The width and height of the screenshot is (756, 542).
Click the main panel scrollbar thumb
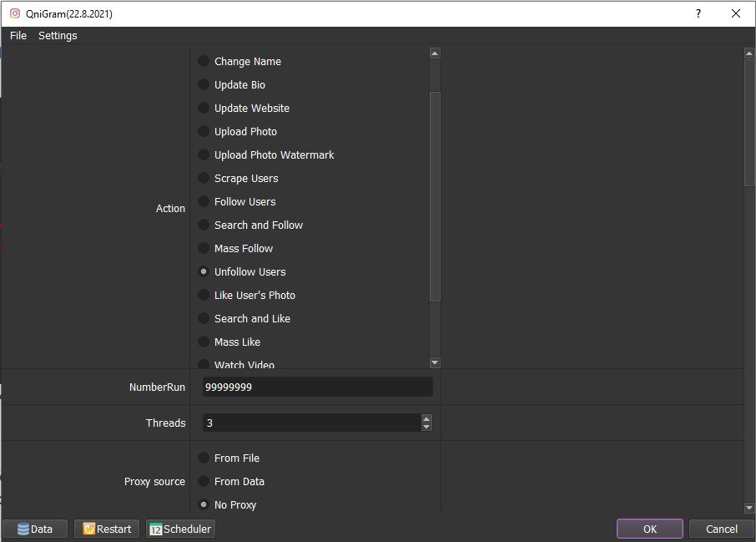pos(749,123)
